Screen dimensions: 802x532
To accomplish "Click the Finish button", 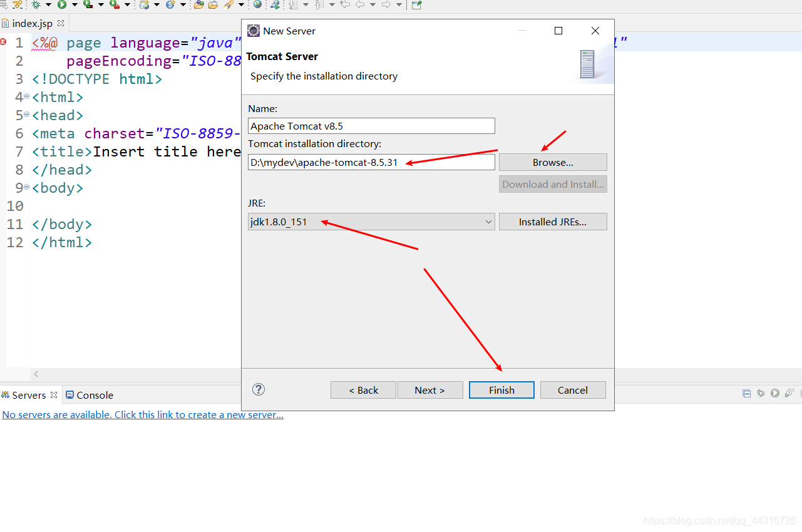I will [501, 390].
